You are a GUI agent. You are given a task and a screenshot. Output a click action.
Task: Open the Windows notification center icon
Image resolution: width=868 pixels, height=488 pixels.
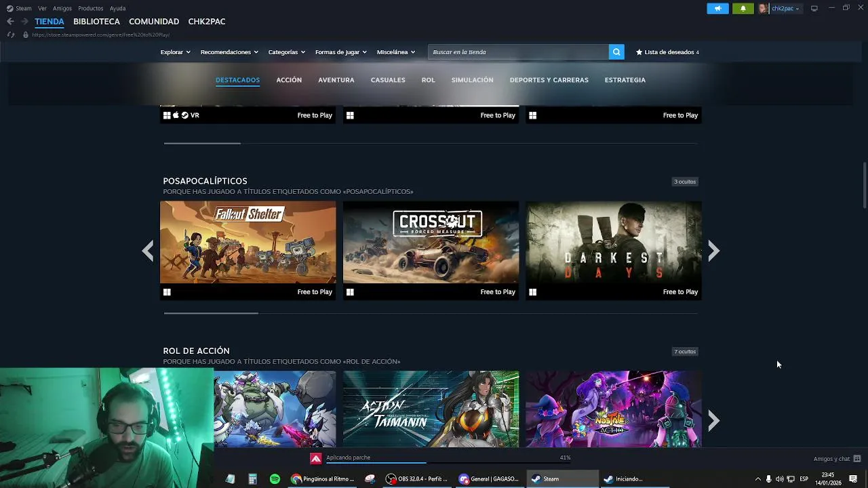point(853,479)
